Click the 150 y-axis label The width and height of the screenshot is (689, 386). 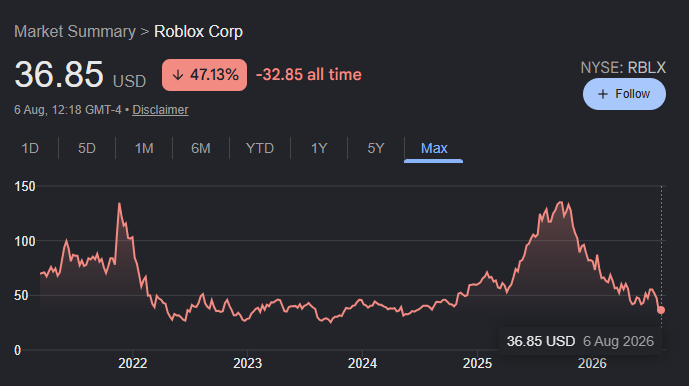point(25,186)
